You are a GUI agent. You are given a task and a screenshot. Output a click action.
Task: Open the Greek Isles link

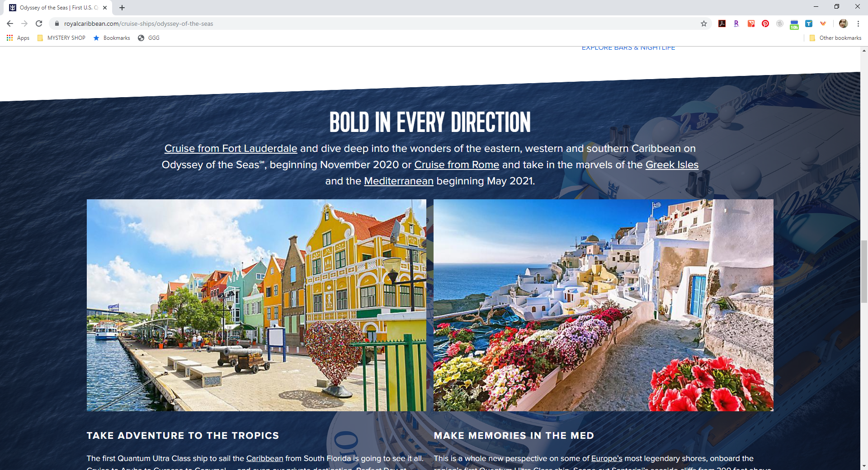672,165
